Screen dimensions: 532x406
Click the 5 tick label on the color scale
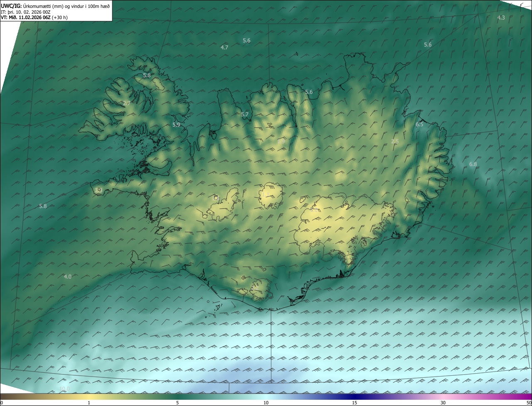tap(177, 403)
